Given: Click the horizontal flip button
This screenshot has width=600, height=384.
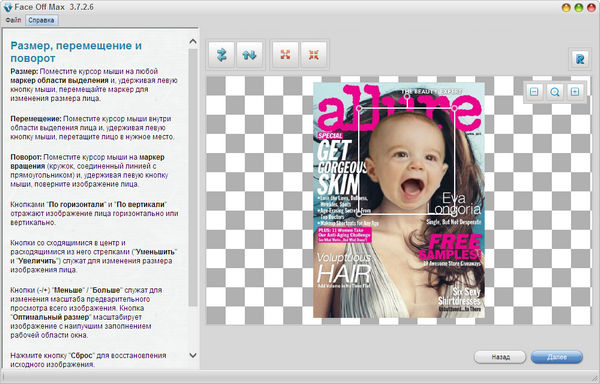Looking at the screenshot, I should click(x=221, y=55).
